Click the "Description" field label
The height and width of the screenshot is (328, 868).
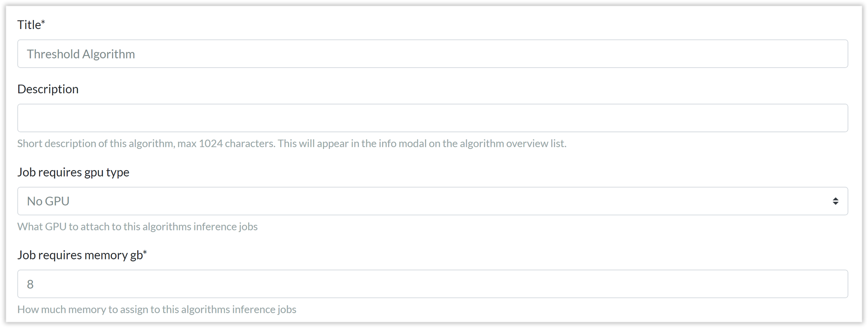pos(48,89)
